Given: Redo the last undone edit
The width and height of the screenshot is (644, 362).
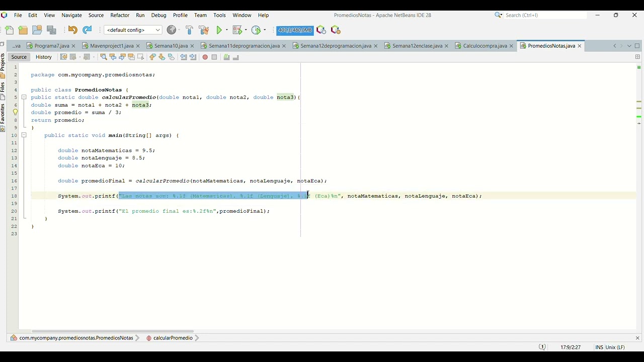Looking at the screenshot, I should [x=87, y=30].
